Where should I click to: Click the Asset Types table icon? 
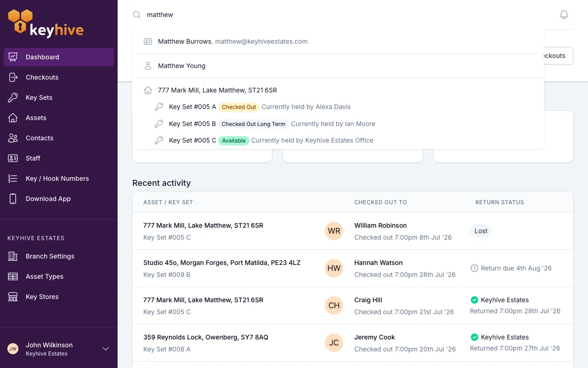click(13, 276)
